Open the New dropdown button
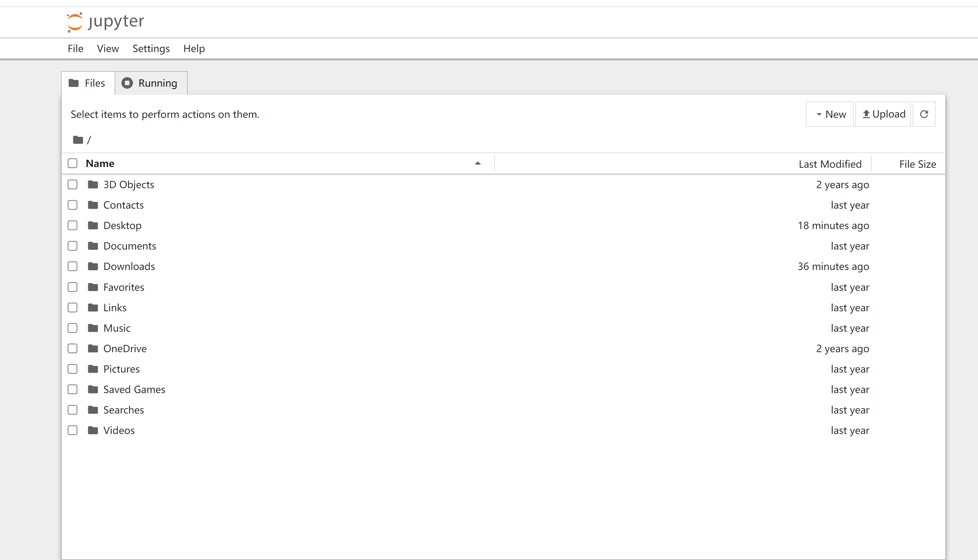978x560 pixels. tap(830, 114)
